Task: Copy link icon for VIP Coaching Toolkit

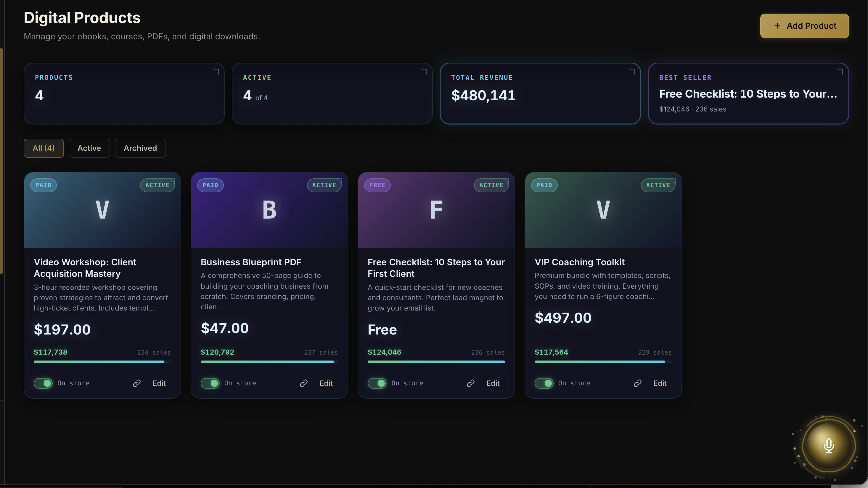Action: tap(637, 383)
